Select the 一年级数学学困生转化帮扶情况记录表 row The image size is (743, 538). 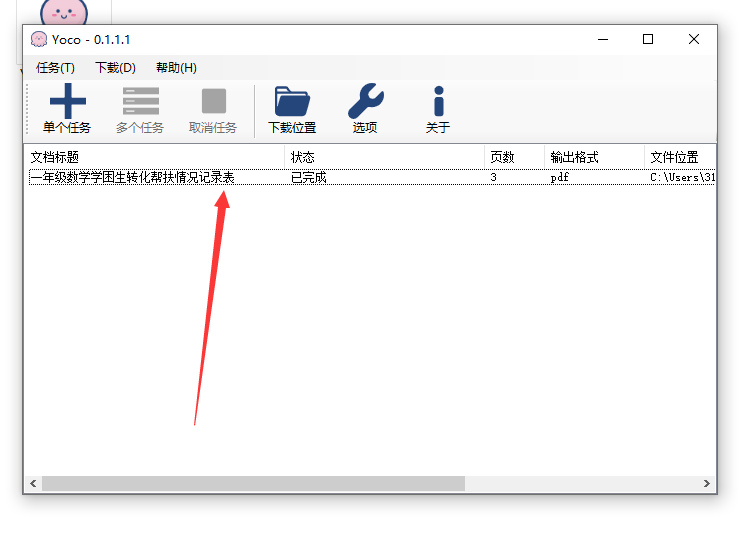click(x=132, y=178)
